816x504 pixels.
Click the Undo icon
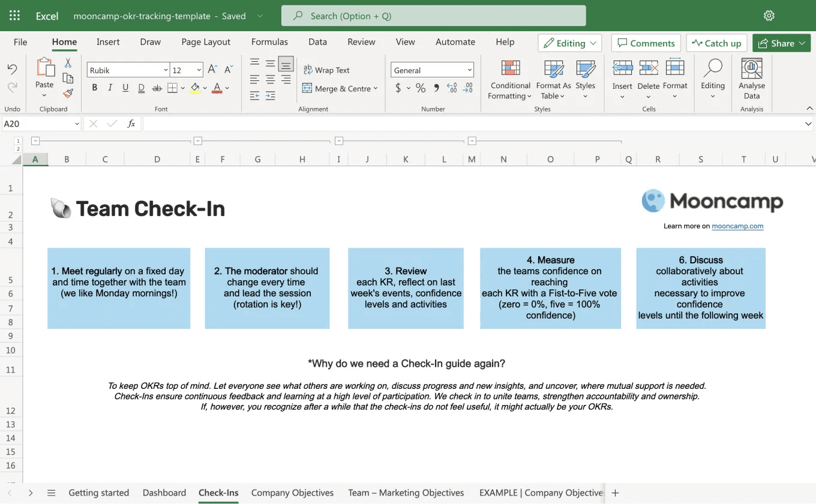[11, 68]
